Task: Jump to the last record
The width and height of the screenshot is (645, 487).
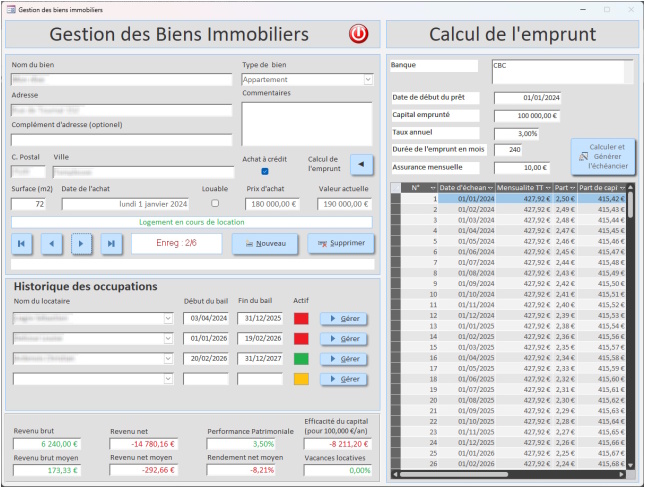Action: pos(111,243)
